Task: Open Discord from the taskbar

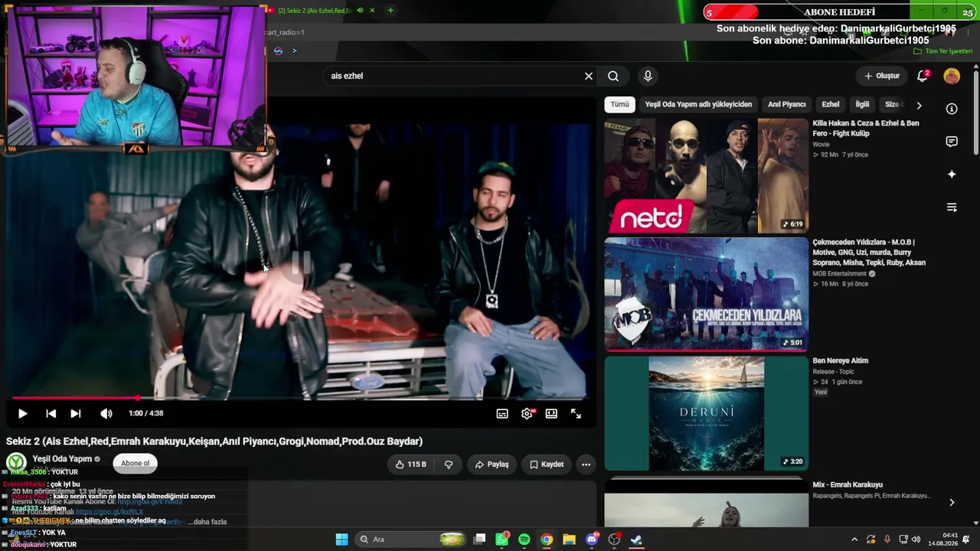Action: pos(591,540)
